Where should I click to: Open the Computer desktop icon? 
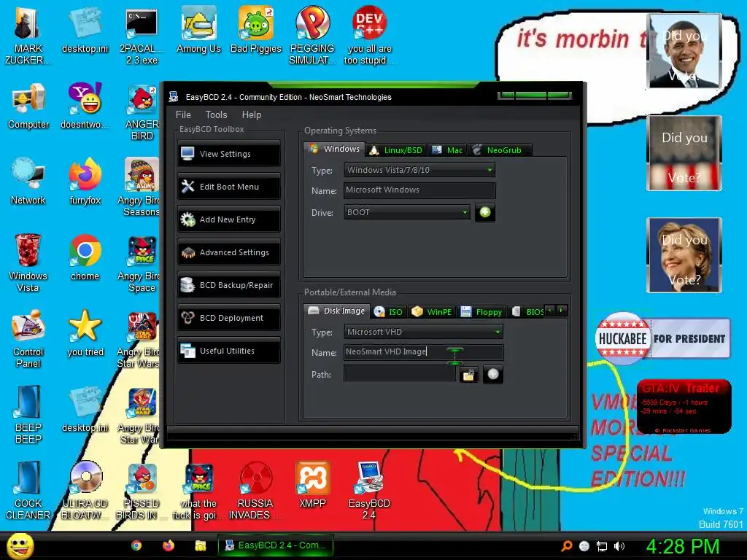click(28, 106)
